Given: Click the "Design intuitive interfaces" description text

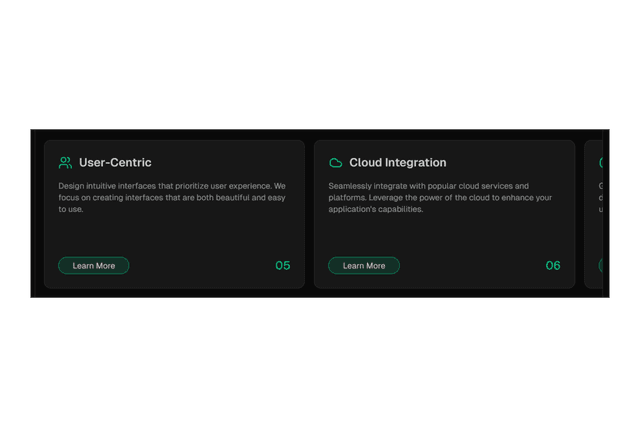Looking at the screenshot, I should [x=172, y=198].
